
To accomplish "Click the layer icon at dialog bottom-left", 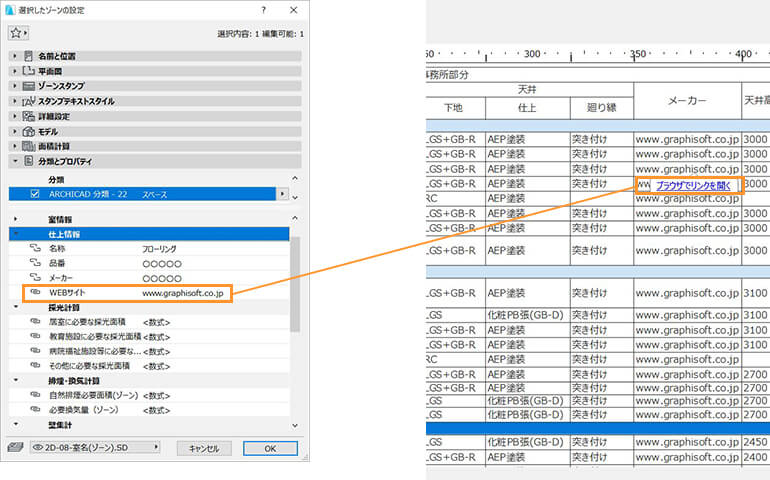I will coord(15,448).
